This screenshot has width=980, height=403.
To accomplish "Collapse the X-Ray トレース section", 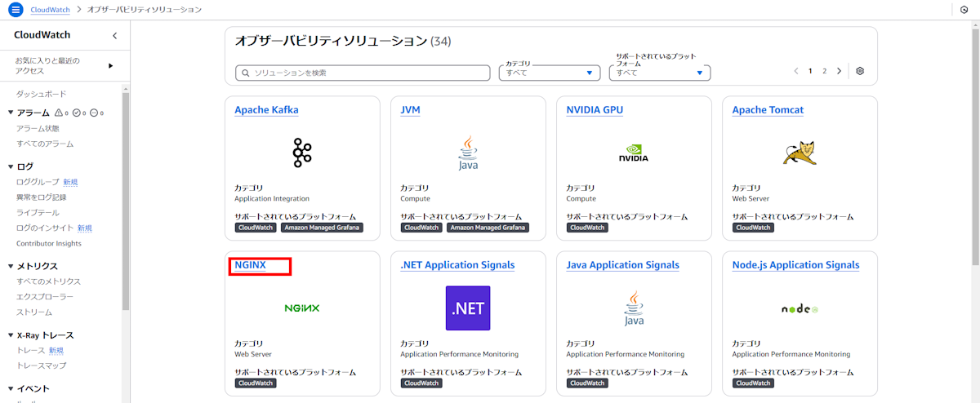I will 11,335.
